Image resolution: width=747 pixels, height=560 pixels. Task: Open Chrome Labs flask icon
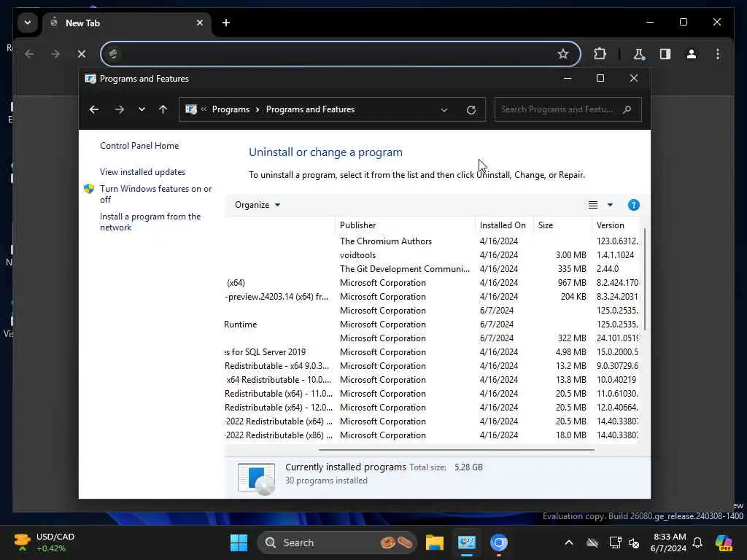(639, 54)
